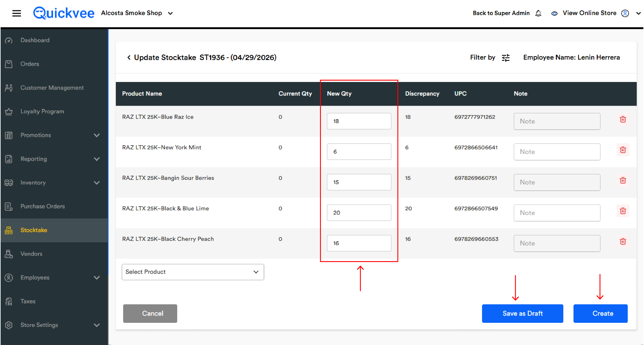Edit New Qty field showing 18
Image resolution: width=644 pixels, height=345 pixels.
pos(359,121)
